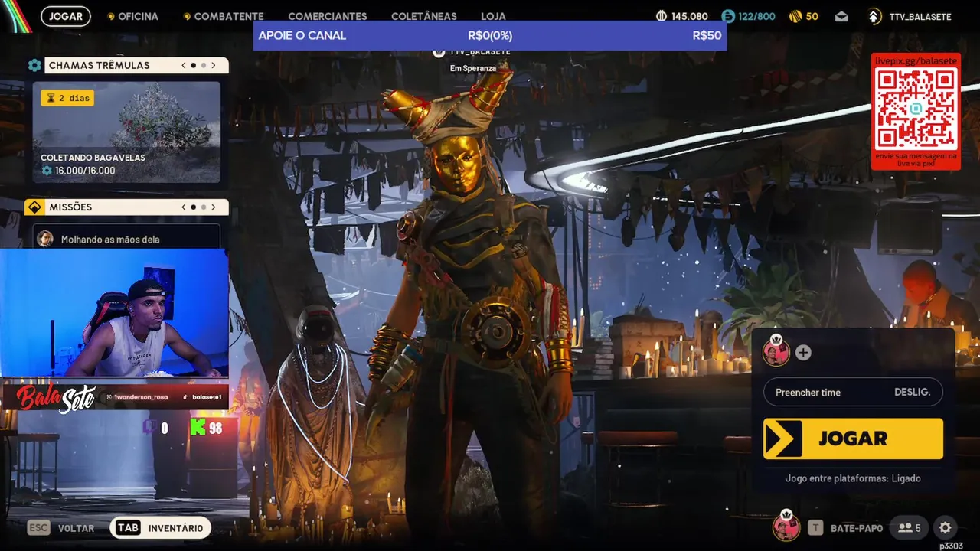This screenshot has height=551, width=980.
Task: Add a squad member with plus button
Action: point(803,353)
